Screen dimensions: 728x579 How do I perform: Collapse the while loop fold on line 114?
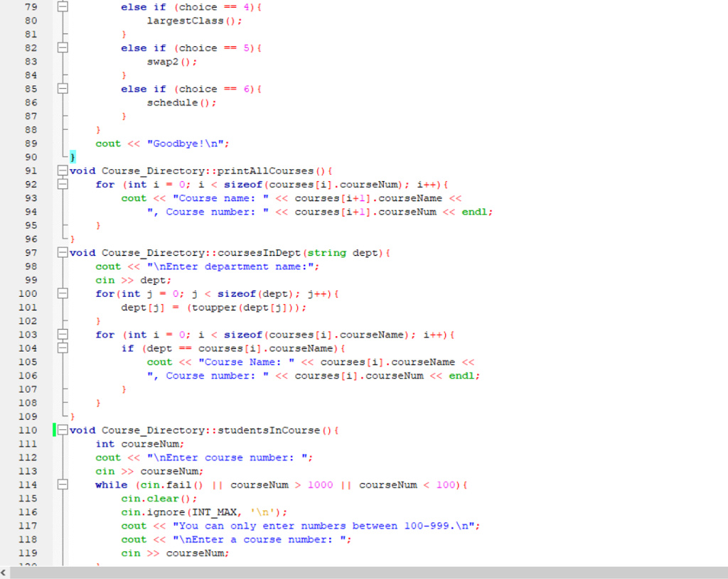tap(63, 485)
